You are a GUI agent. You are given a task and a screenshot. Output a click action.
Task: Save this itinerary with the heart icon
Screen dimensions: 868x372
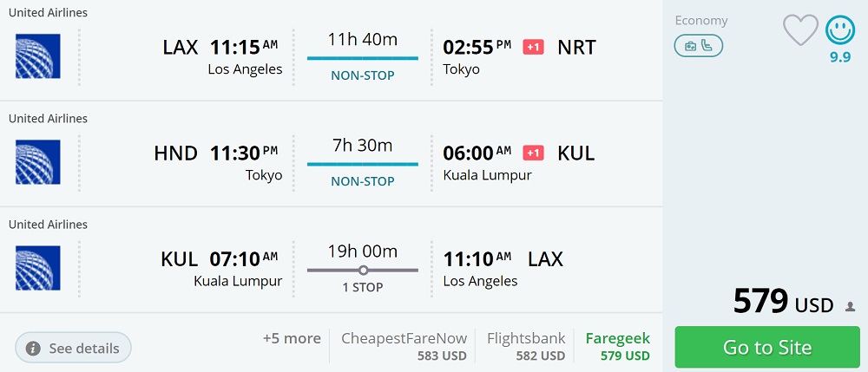[x=800, y=30]
